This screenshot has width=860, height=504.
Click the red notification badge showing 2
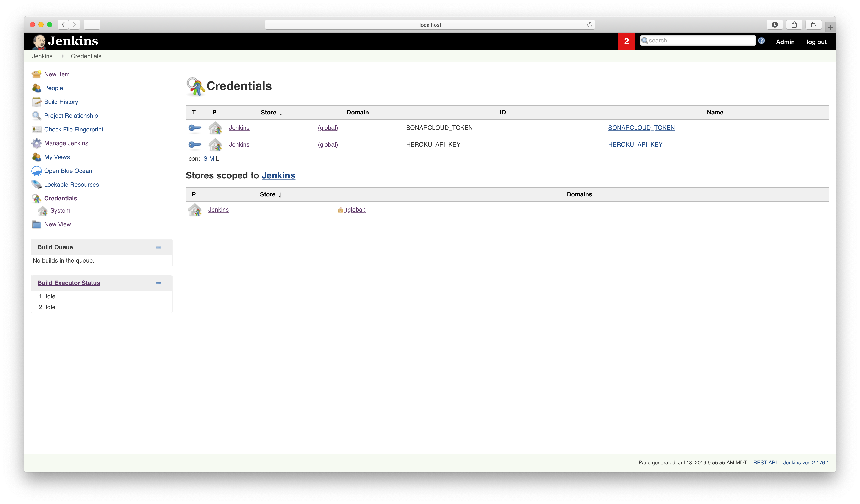tap(626, 41)
